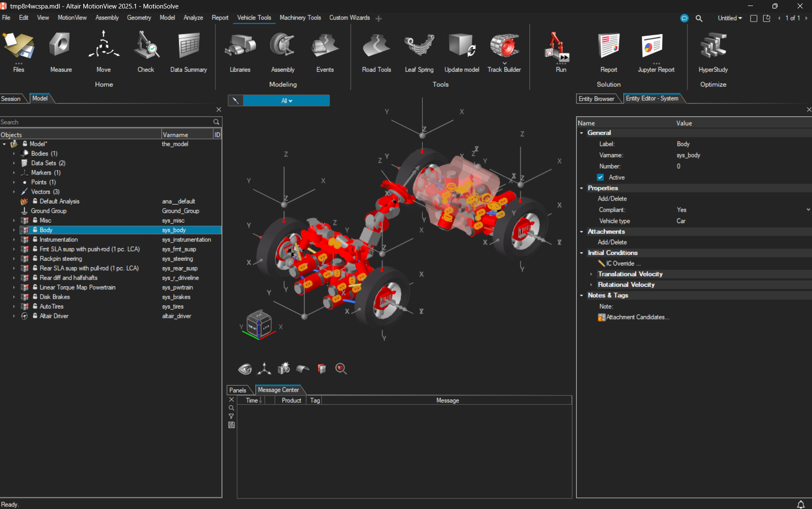
Task: Click the model browser Search field
Action: (x=106, y=122)
